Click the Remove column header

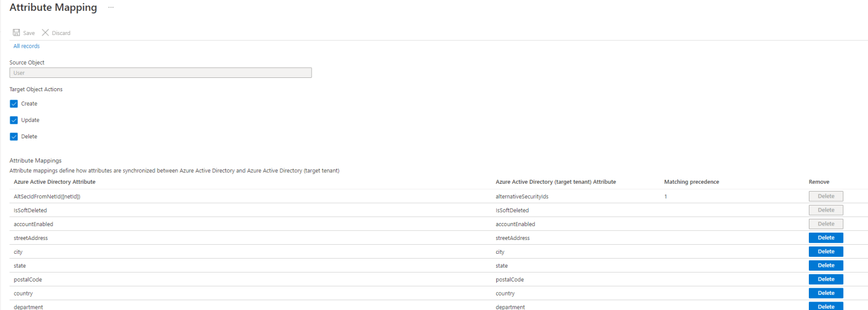point(819,181)
